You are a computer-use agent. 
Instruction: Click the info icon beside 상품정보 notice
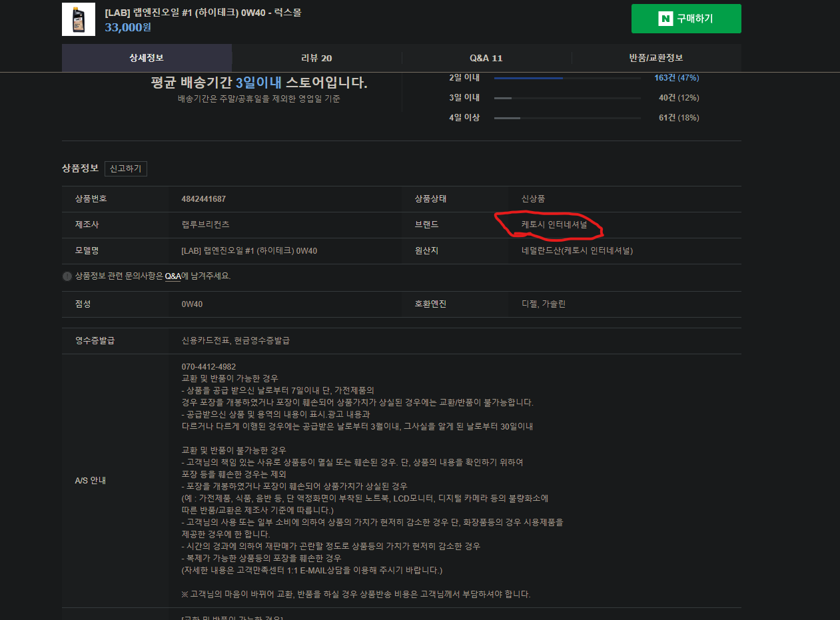tap(67, 276)
